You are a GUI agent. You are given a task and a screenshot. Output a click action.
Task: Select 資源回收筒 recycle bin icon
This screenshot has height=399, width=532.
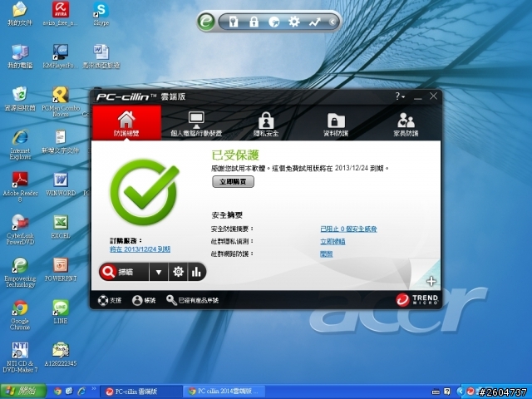(20, 99)
